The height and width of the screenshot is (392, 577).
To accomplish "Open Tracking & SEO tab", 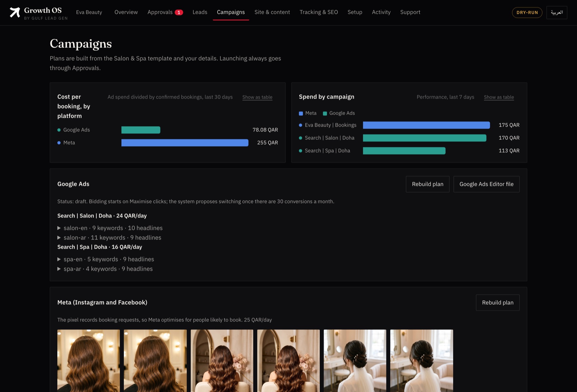I will pos(319,12).
